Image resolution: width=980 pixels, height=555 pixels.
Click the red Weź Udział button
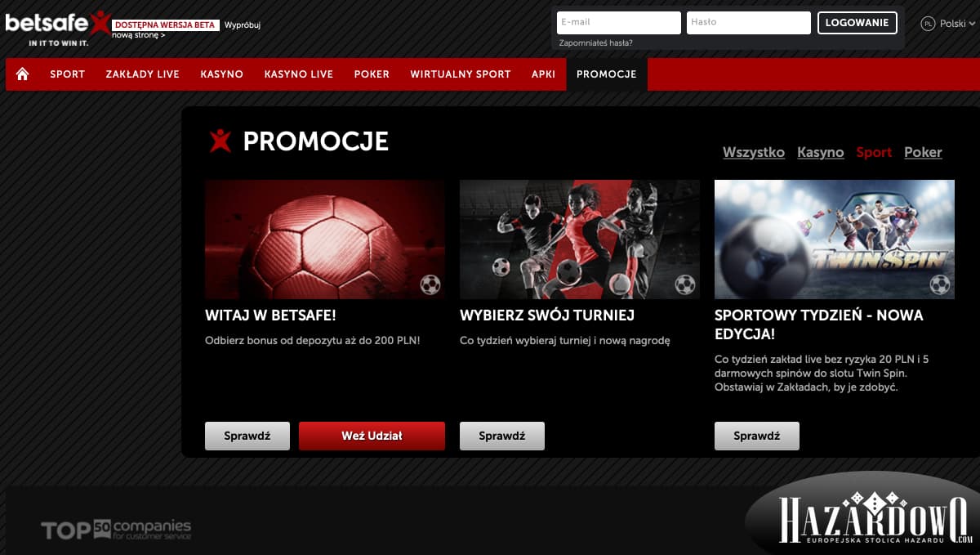pos(372,436)
